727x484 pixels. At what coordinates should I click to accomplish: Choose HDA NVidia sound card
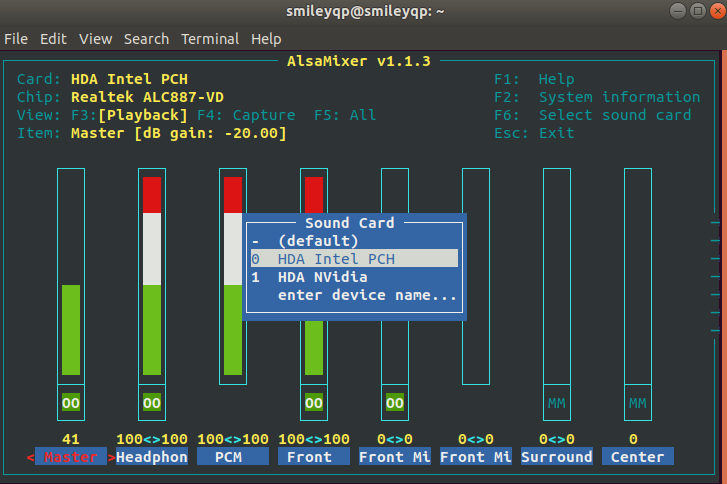click(355, 277)
